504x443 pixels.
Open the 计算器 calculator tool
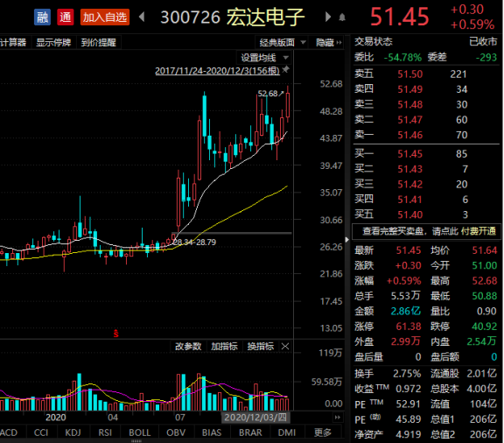click(13, 42)
